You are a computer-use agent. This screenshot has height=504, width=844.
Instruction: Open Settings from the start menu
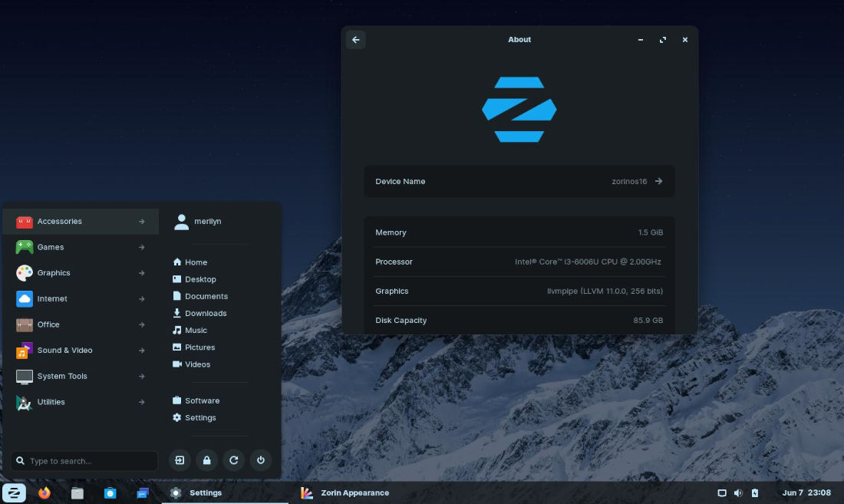(199, 418)
